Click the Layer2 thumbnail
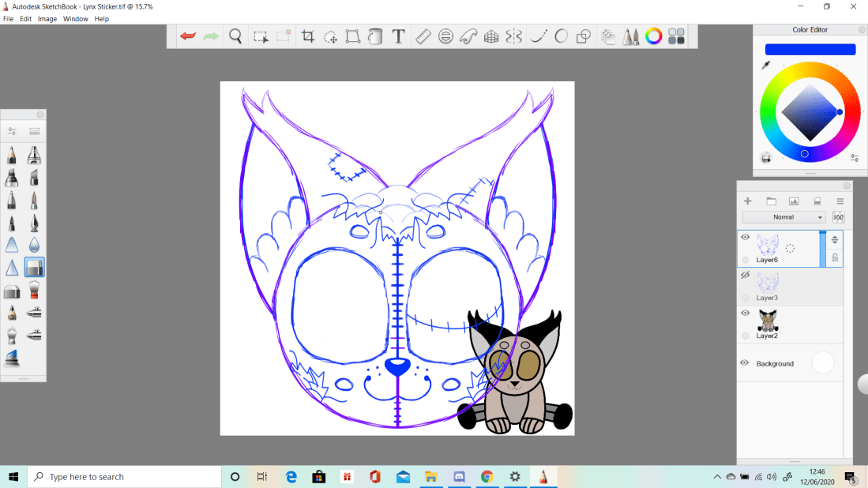This screenshot has height=488, width=868. (x=768, y=320)
